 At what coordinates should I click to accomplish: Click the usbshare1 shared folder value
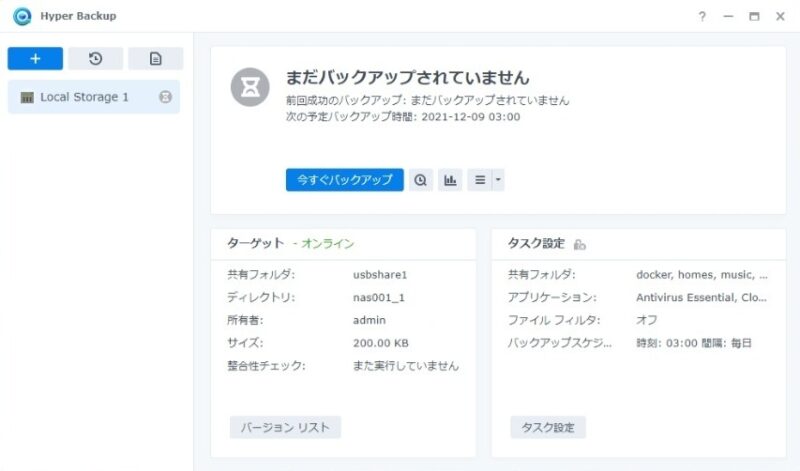pos(380,274)
